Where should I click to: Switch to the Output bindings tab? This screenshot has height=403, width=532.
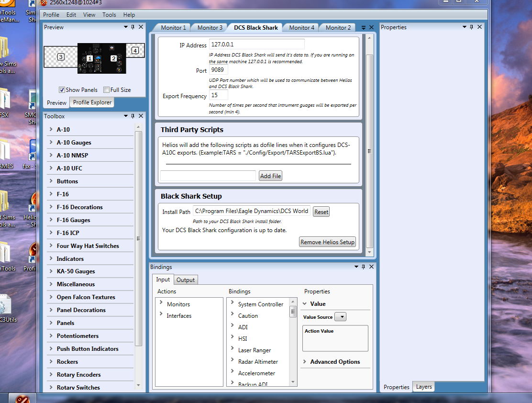(185, 280)
